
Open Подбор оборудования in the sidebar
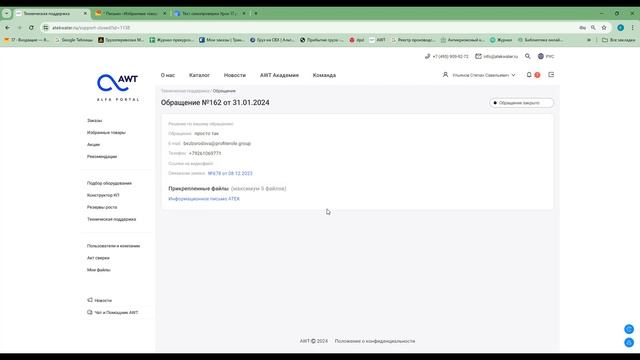[109, 183]
